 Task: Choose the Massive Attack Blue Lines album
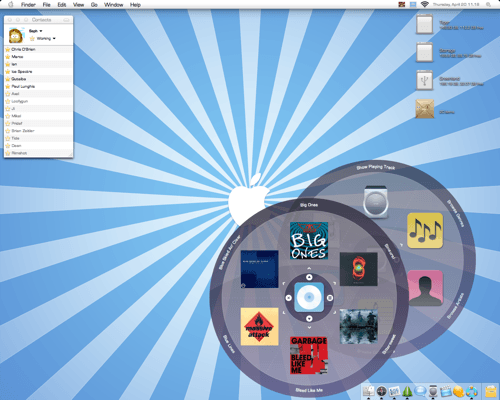(x=259, y=326)
